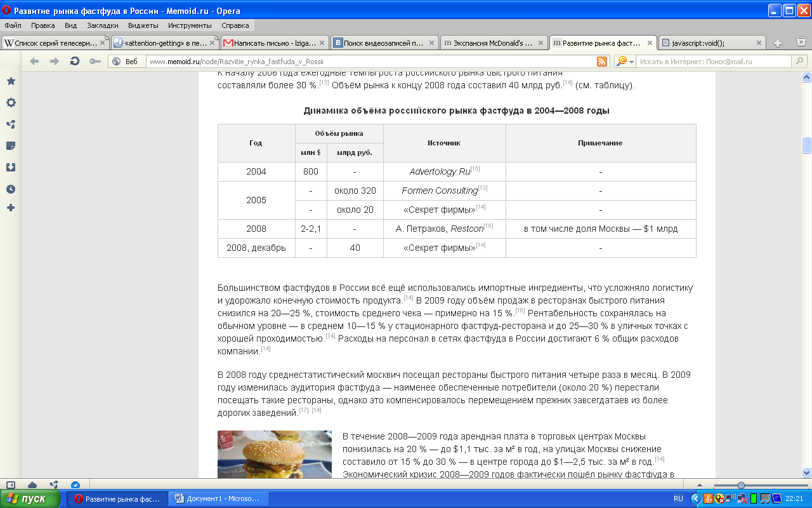Image resolution: width=812 pixels, height=508 pixels.
Task: Open the Правка menu
Action: pos(43,25)
